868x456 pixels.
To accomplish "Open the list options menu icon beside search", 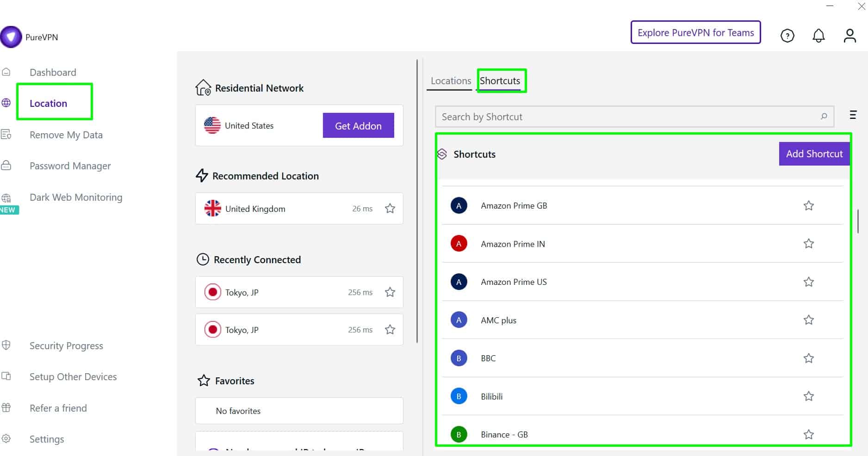I will pyautogui.click(x=853, y=115).
